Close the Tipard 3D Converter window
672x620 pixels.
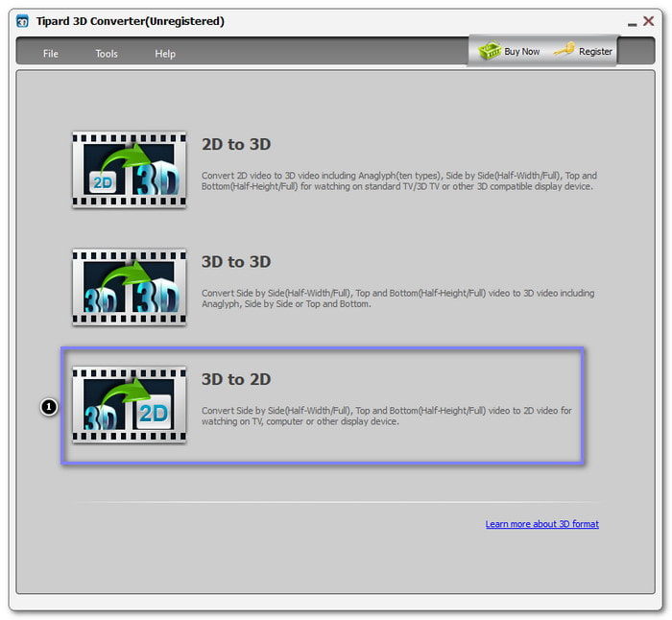pyautogui.click(x=648, y=20)
